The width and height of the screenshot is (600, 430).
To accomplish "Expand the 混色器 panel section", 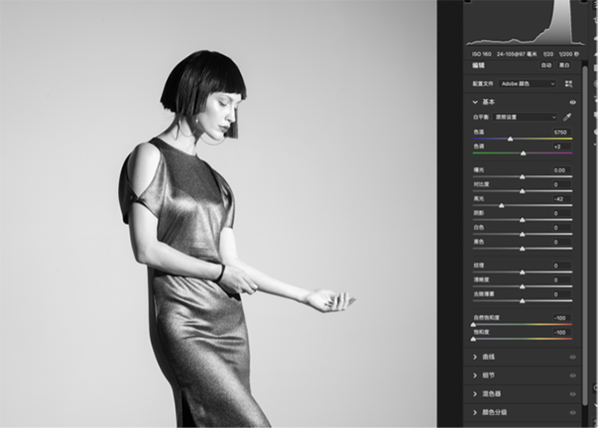I will pos(475,393).
